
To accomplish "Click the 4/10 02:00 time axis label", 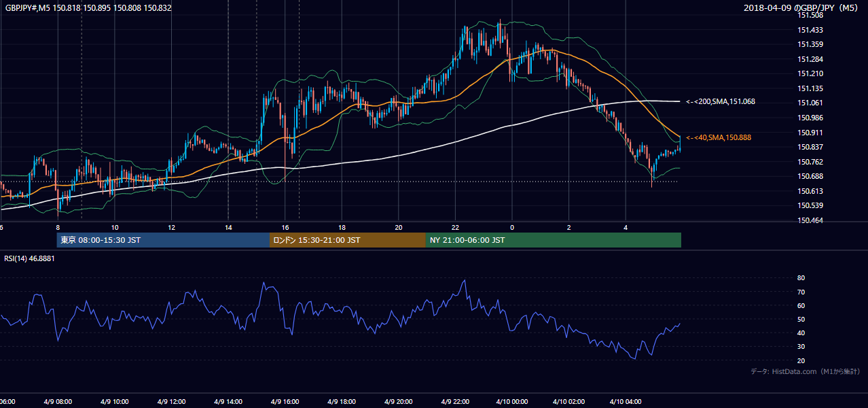I will tap(568, 401).
